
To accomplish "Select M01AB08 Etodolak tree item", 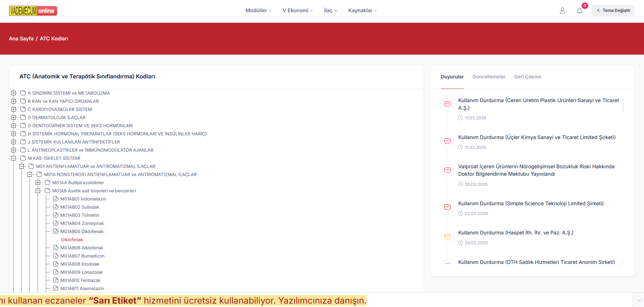I will pos(80,264).
